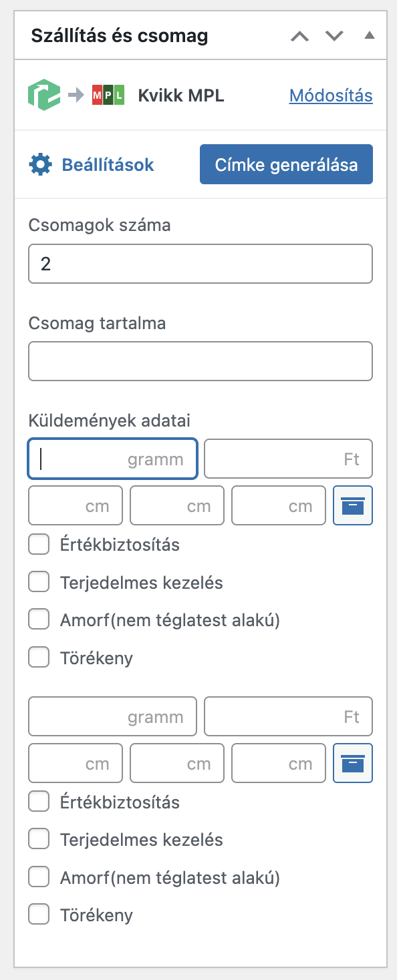The width and height of the screenshot is (397, 980).
Task: Click the green Kvikk plugin logo
Action: 44,95
